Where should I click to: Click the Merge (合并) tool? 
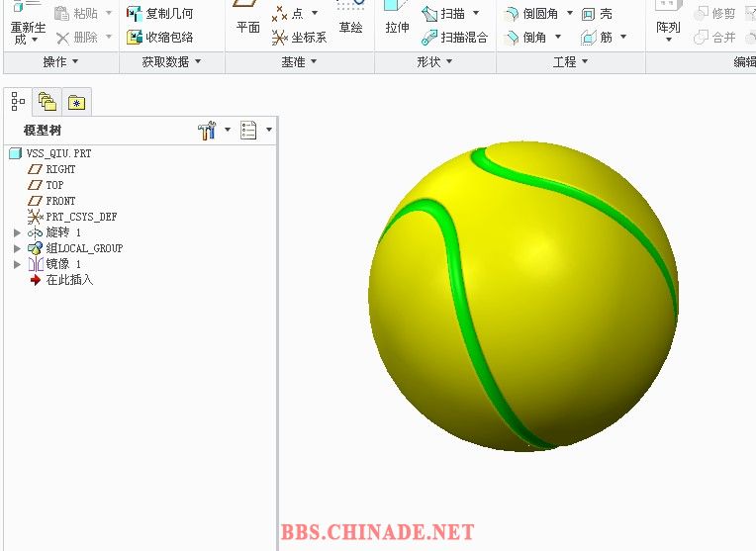[x=714, y=38]
